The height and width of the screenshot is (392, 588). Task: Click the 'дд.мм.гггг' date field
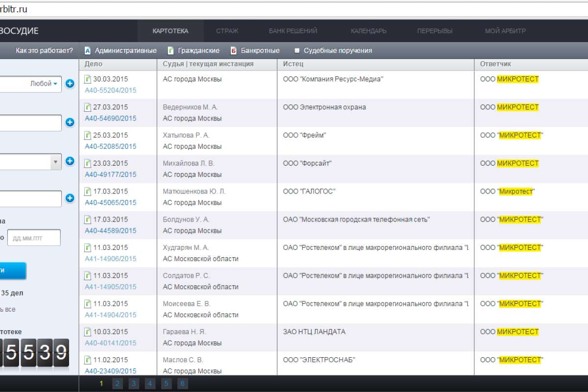(x=34, y=238)
